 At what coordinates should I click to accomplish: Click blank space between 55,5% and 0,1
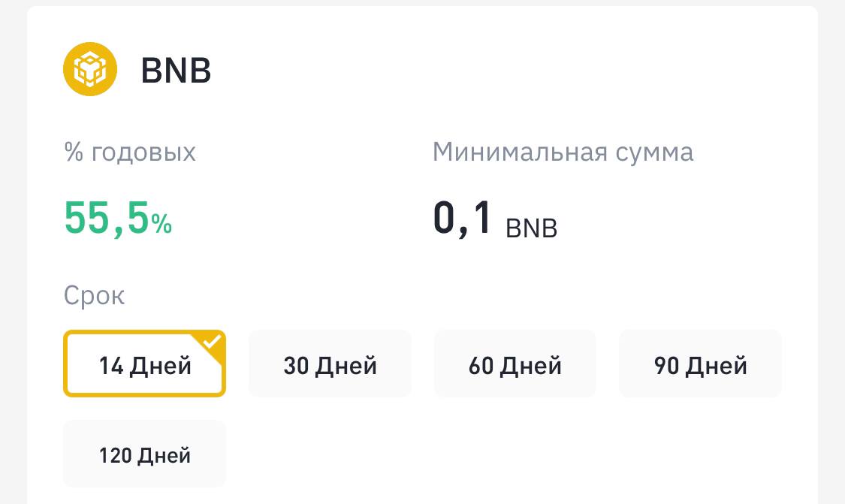tap(300, 219)
